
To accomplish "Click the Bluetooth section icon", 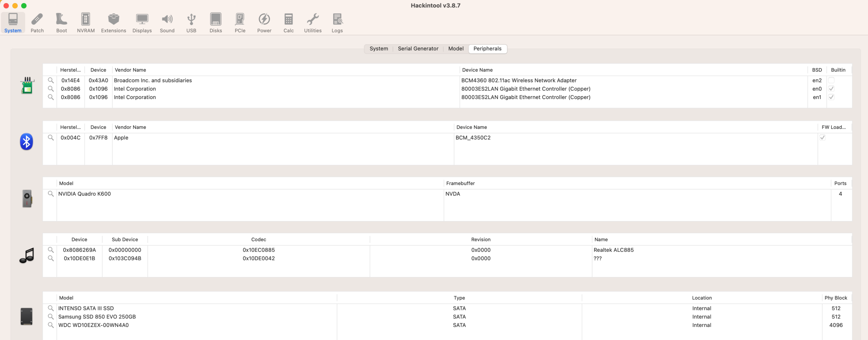I will [x=26, y=142].
